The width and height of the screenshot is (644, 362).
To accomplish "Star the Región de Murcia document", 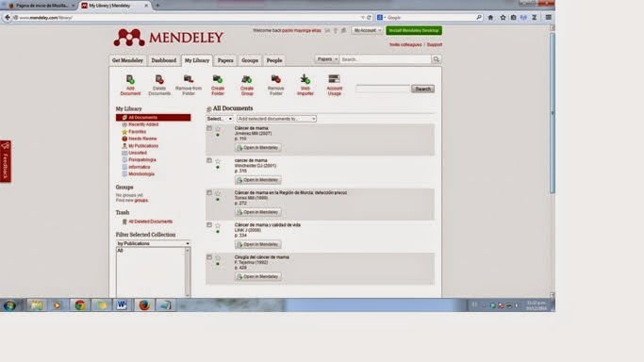I will pyautogui.click(x=218, y=193).
